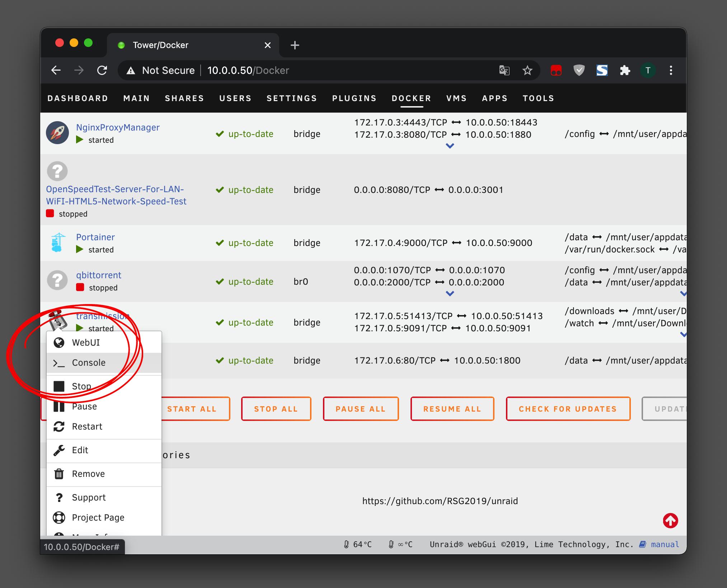This screenshot has height=588, width=727.
Task: Open WebUI from the context menu
Action: (x=86, y=343)
